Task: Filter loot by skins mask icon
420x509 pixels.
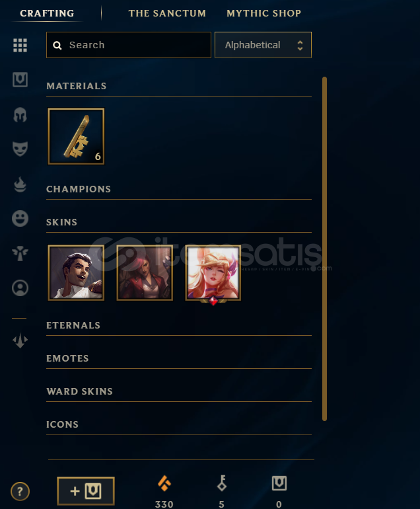Action: [20, 149]
